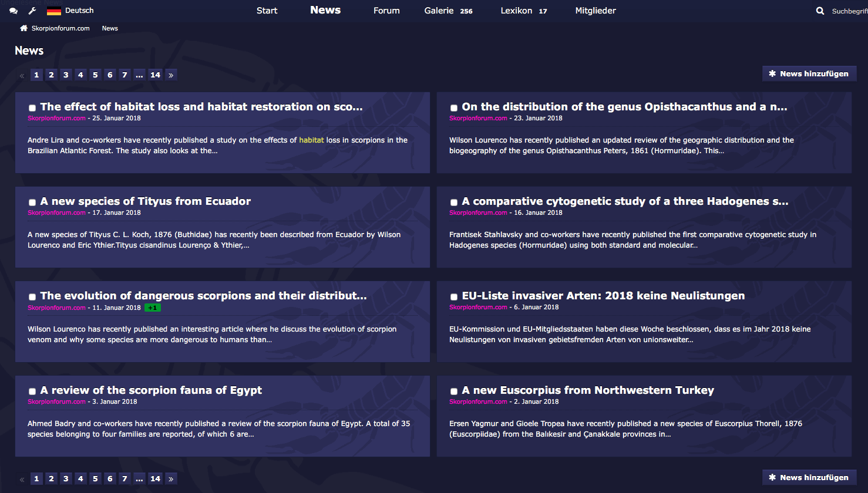
Task: Open the Deutsch language dropdown
Action: [79, 11]
